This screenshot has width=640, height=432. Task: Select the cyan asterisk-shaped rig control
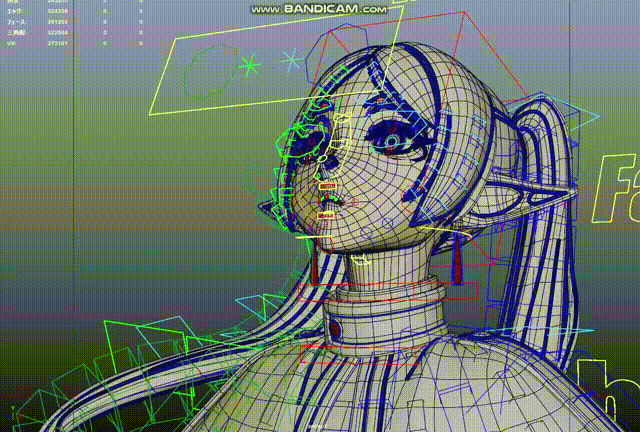point(291,60)
